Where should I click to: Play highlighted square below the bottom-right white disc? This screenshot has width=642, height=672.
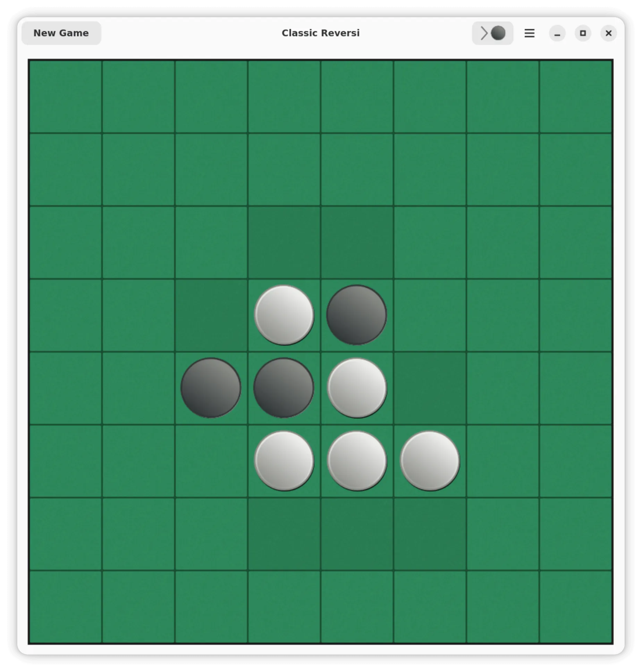click(430, 534)
